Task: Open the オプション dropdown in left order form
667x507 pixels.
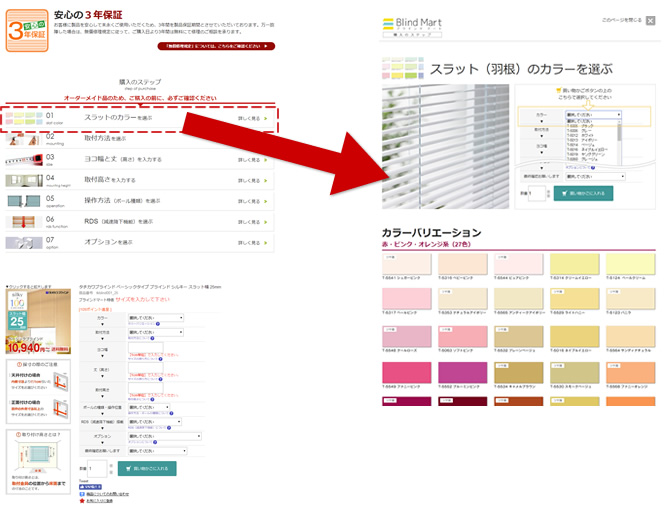Action: (x=165, y=436)
